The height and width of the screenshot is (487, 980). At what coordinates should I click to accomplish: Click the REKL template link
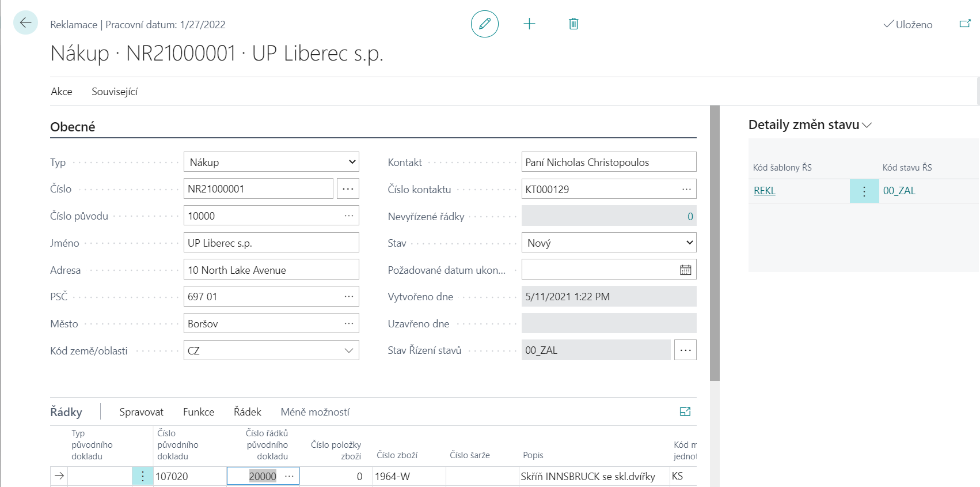click(764, 191)
